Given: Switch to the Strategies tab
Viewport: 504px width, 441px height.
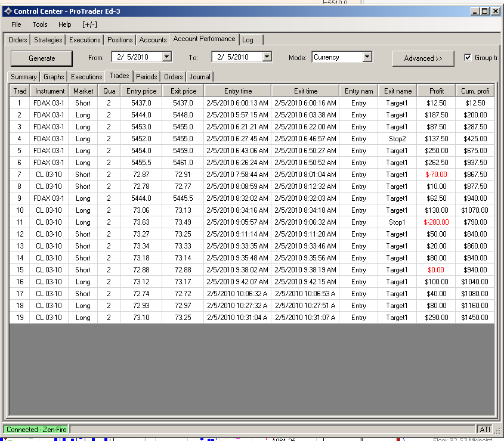Looking at the screenshot, I should pyautogui.click(x=48, y=40).
